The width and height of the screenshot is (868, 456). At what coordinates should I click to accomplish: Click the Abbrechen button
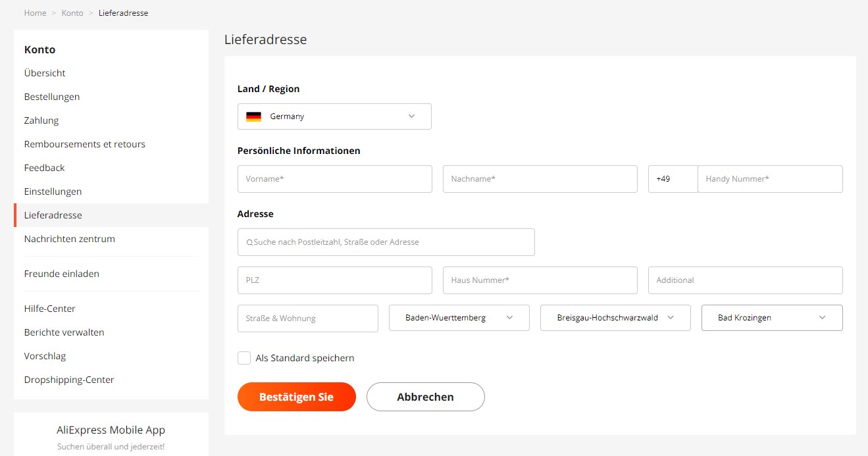(x=425, y=397)
